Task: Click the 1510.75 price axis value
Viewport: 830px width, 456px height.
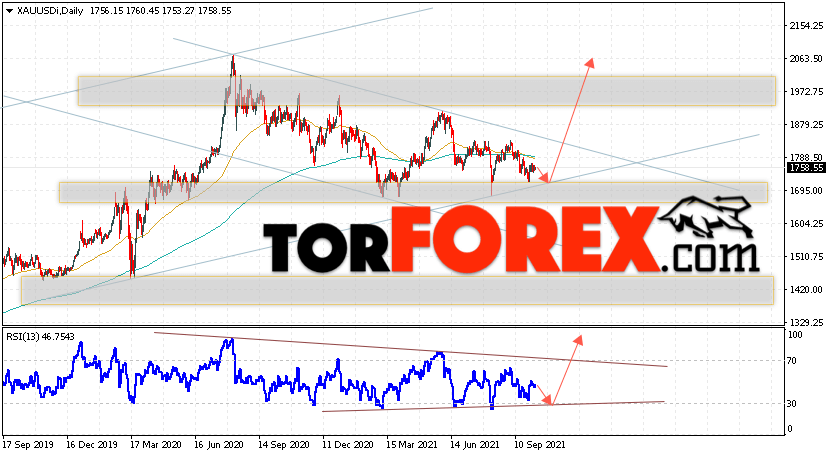Action: 806,257
